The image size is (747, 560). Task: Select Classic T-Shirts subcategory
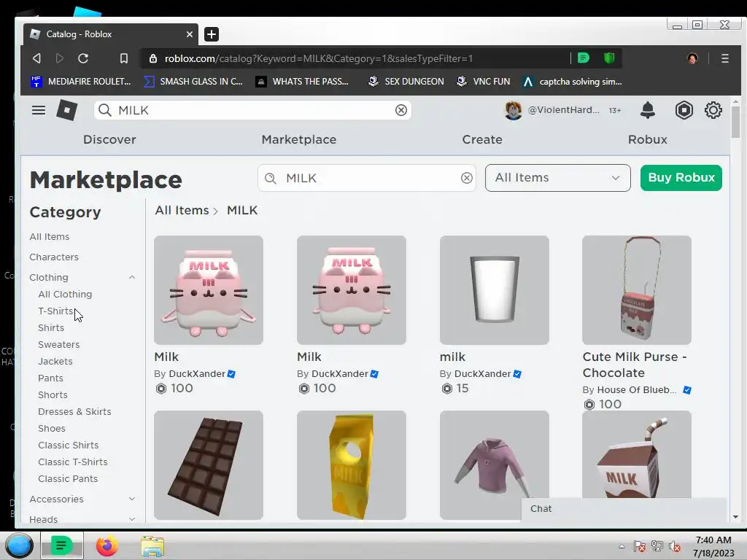[x=73, y=462]
